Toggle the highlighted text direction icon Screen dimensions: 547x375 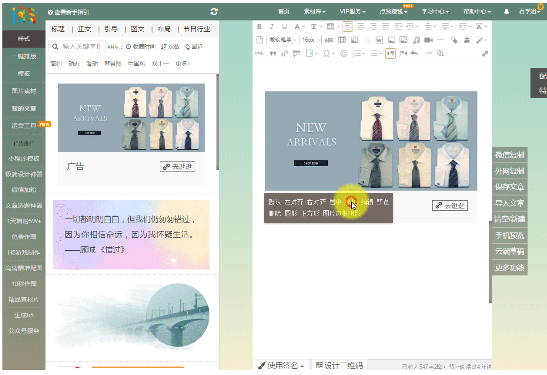(390, 53)
